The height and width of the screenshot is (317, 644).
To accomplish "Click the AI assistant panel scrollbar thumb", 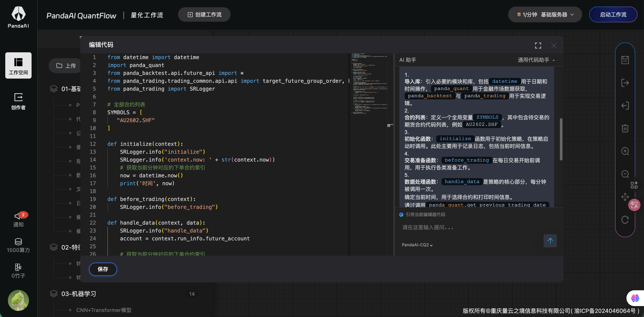I will pos(561,139).
